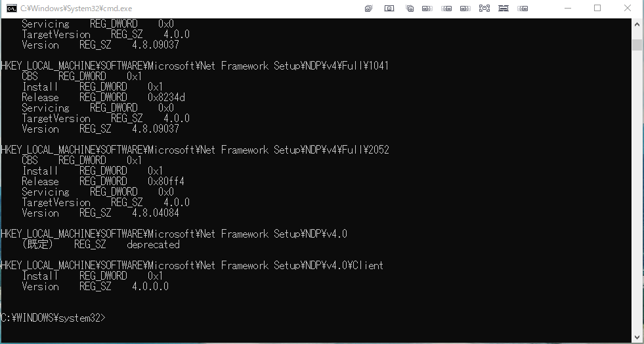644x344 pixels.
Task: Click the Release 0x80ff4 value line
Action: click(x=103, y=181)
